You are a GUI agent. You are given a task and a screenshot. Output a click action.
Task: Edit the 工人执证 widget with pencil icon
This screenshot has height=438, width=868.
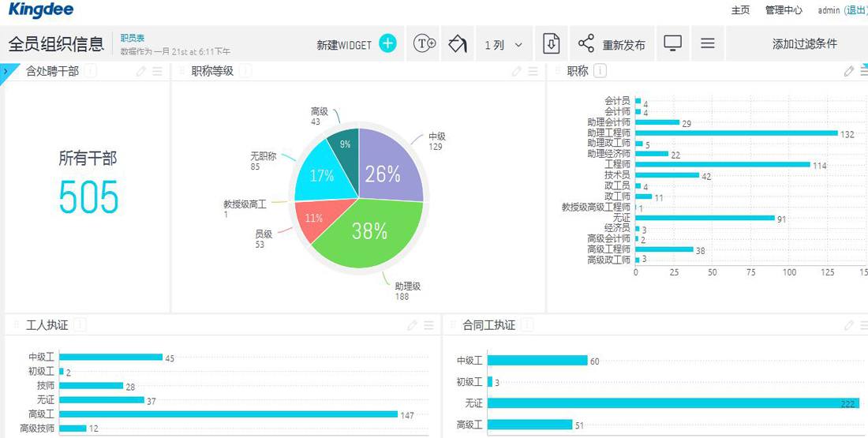coord(412,325)
